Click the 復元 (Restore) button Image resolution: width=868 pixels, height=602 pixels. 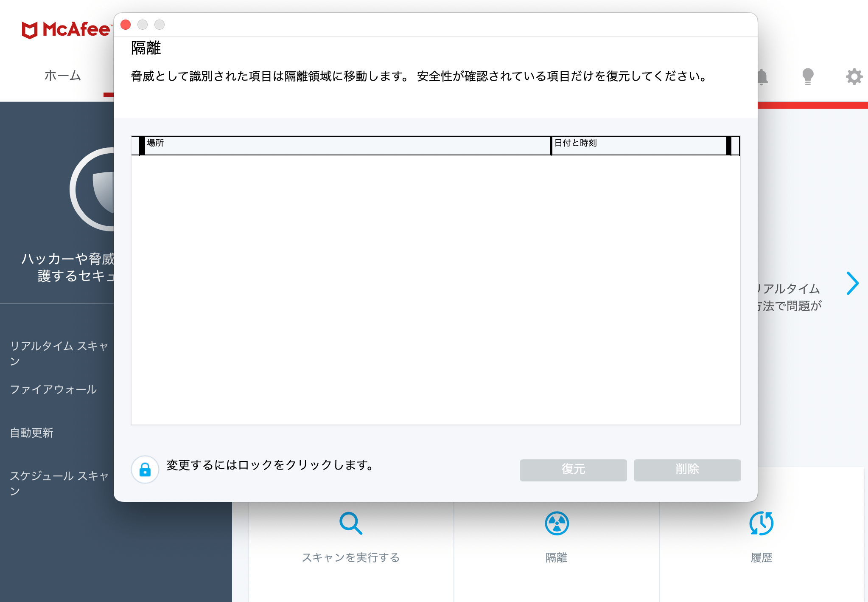pos(573,470)
